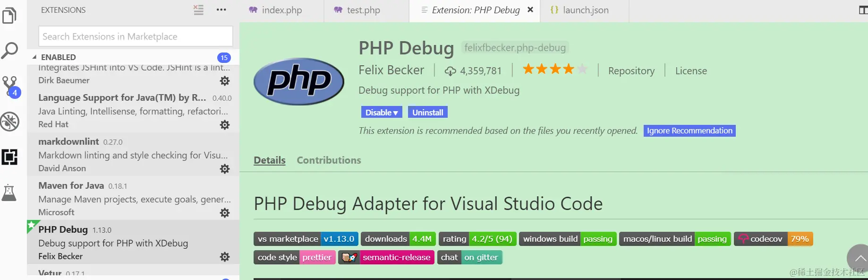Open the License link

tap(691, 71)
